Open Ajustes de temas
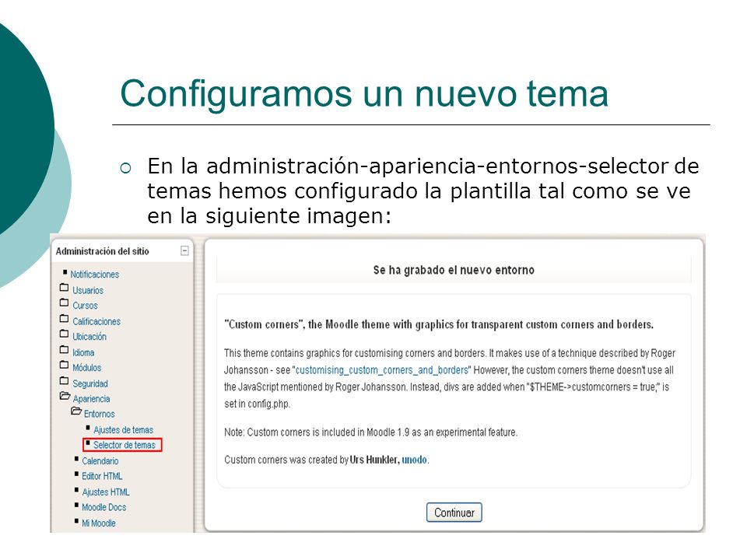Image resolution: width=747 pixels, height=560 pixels. point(123,429)
